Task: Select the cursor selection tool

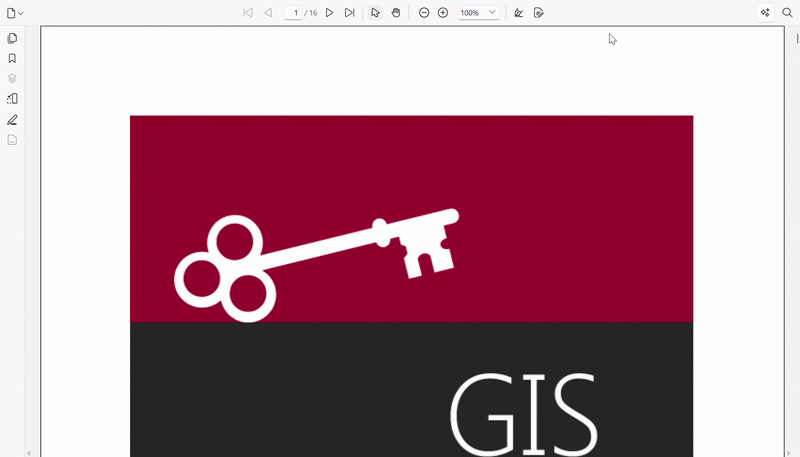Action: point(376,13)
